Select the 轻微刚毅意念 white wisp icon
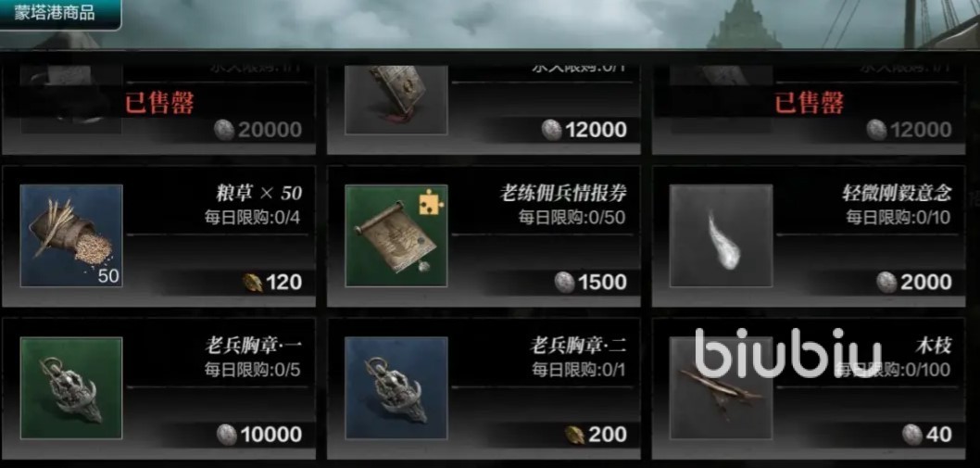Image resolution: width=980 pixels, height=468 pixels. coord(722,235)
